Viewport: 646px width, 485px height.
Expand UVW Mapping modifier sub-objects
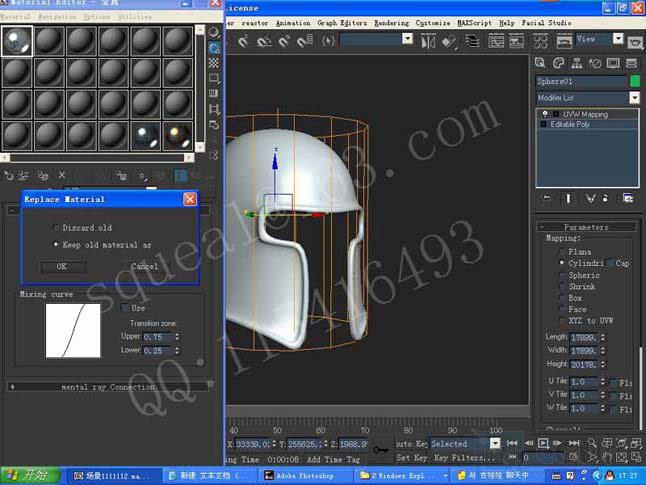[x=555, y=114]
